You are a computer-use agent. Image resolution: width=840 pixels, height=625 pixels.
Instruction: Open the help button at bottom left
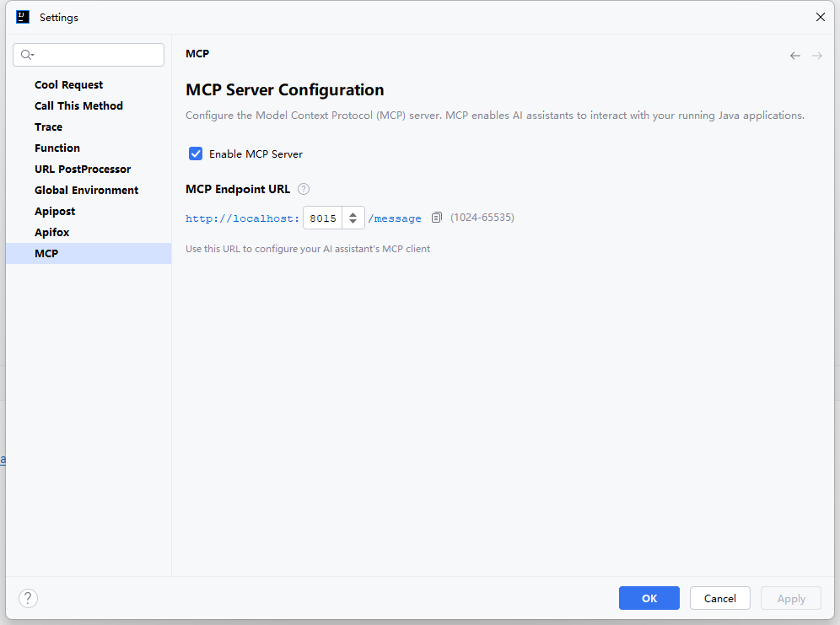(28, 598)
